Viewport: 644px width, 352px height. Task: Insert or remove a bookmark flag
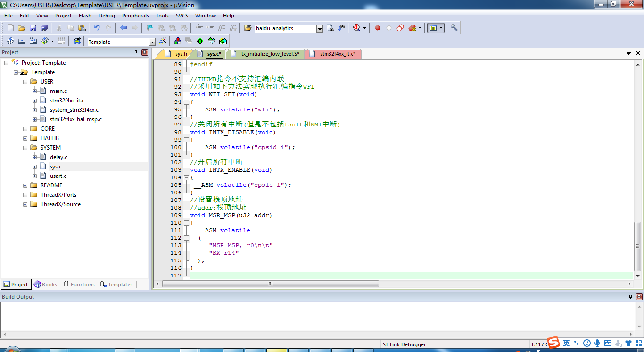pos(149,28)
